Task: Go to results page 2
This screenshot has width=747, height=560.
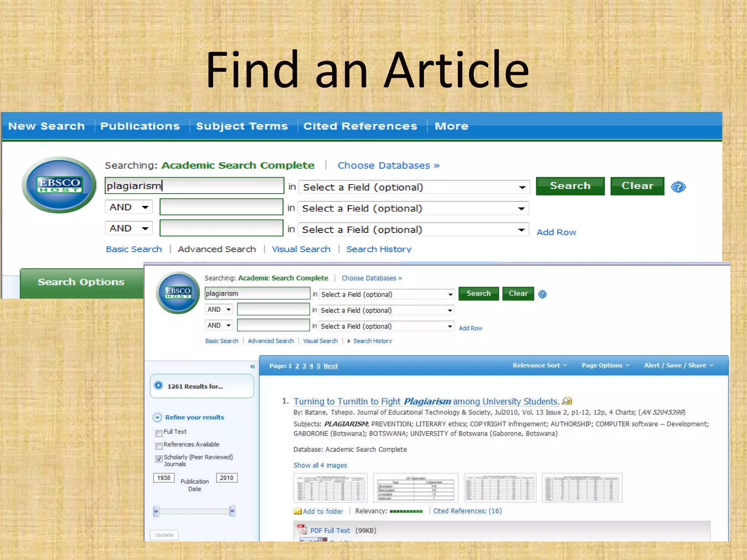Action: point(297,366)
